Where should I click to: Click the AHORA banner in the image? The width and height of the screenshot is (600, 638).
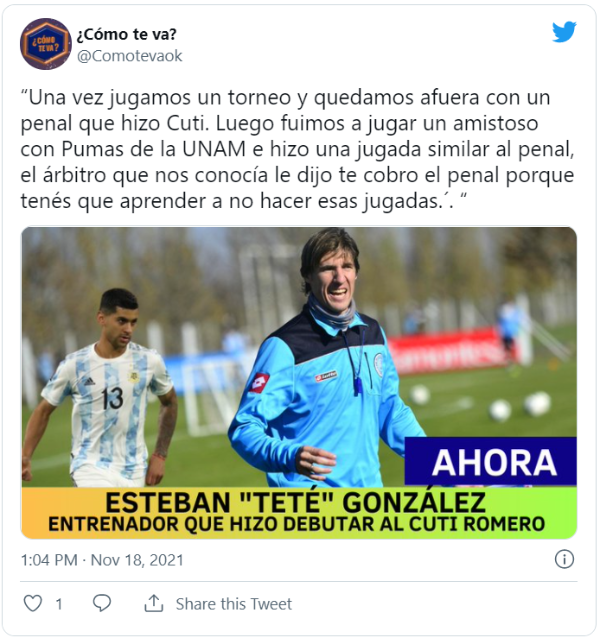click(491, 462)
